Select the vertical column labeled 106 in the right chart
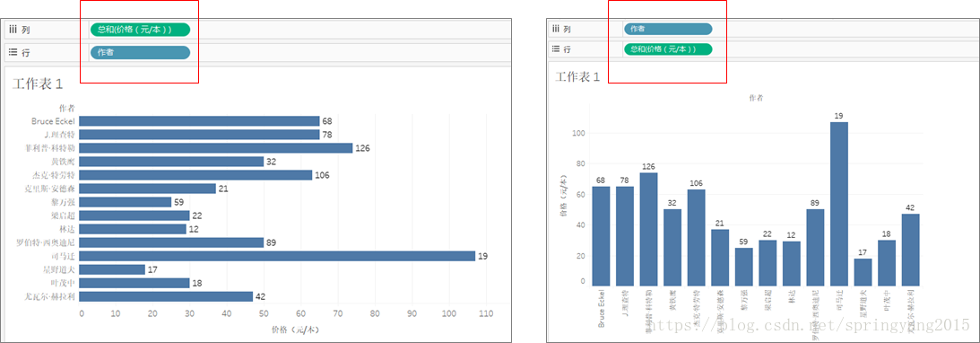The width and height of the screenshot is (980, 343). [697, 237]
